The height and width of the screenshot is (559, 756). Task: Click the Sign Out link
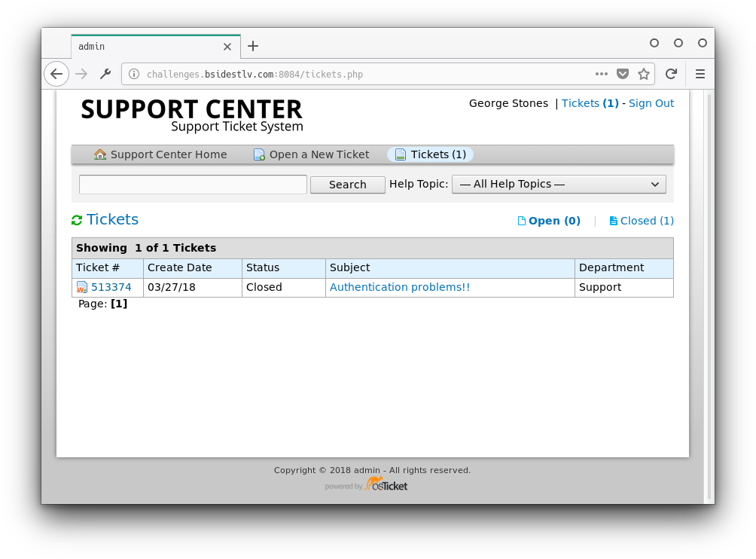point(651,103)
